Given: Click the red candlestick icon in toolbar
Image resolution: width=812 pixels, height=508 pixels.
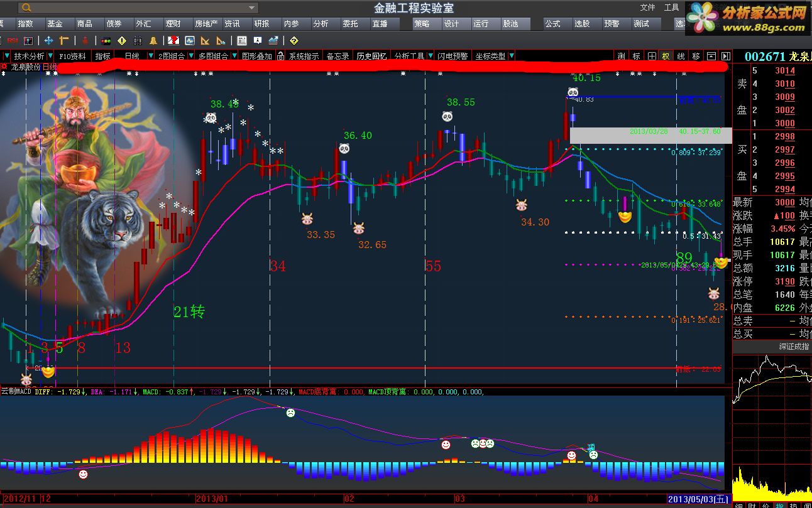Looking at the screenshot, I should [84, 40].
